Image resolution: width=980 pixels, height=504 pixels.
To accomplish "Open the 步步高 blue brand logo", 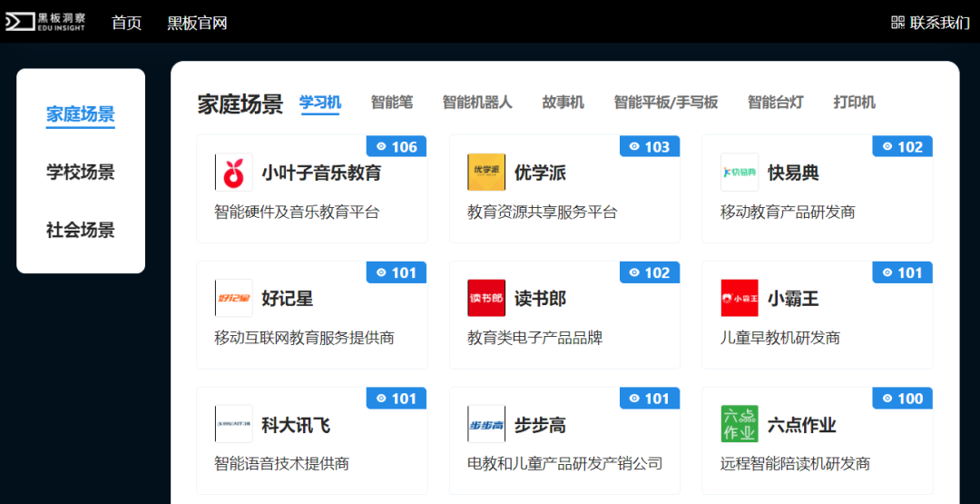I will pyautogui.click(x=486, y=424).
